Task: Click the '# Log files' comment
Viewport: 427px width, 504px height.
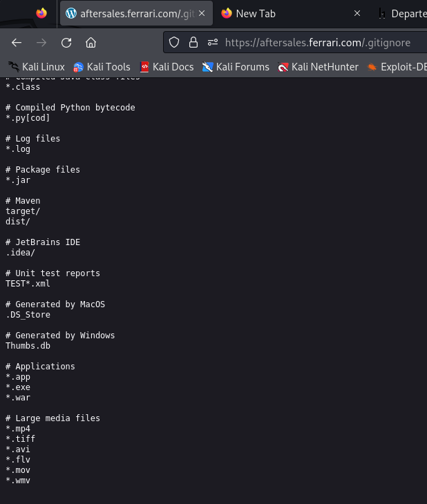Action: coord(33,139)
